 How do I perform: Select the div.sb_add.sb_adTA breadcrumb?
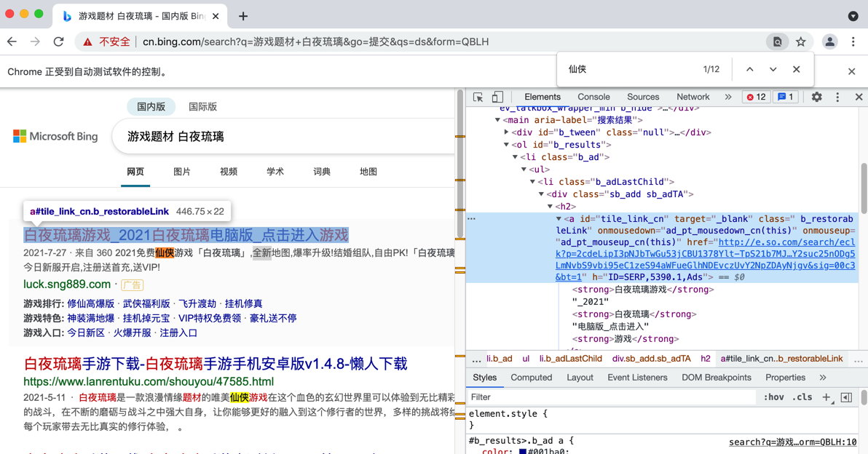(x=652, y=359)
